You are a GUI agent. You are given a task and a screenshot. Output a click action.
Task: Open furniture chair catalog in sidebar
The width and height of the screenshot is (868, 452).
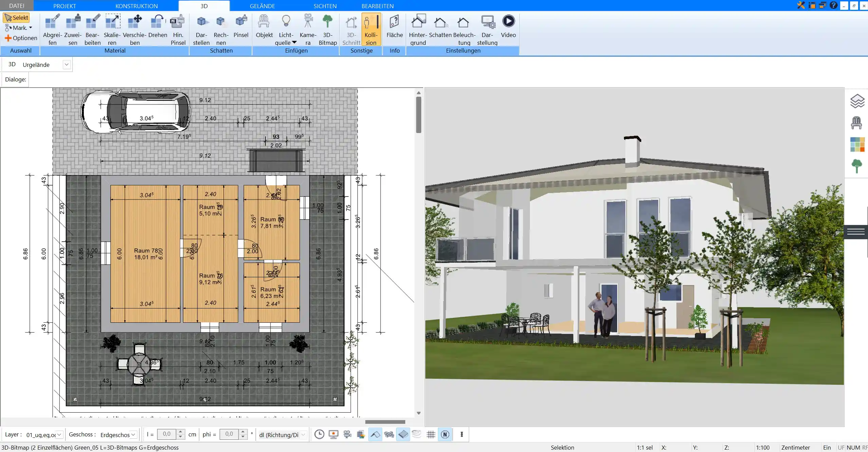click(856, 123)
